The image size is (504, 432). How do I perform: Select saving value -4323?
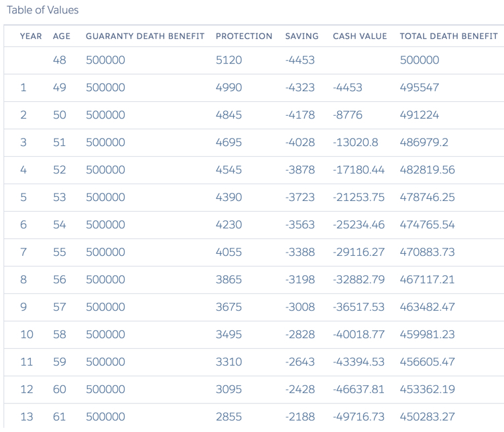tap(300, 87)
